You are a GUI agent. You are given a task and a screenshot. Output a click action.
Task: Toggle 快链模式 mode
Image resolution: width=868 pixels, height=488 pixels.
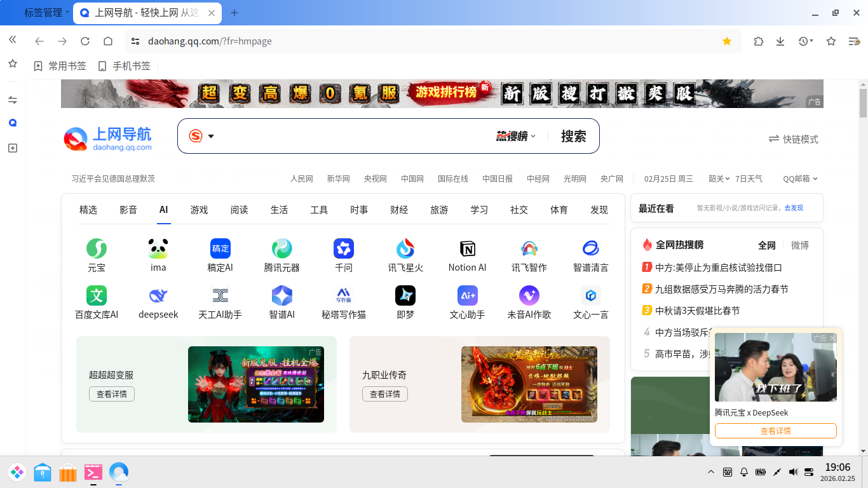[x=793, y=139]
